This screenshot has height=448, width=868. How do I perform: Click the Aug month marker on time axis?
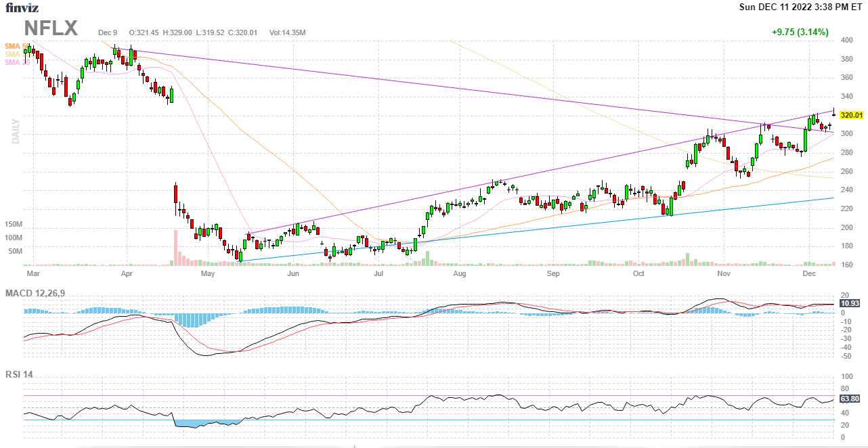[460, 274]
